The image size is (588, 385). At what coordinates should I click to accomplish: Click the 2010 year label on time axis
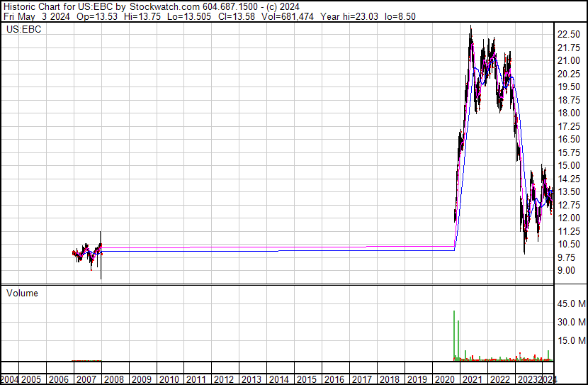click(x=169, y=379)
